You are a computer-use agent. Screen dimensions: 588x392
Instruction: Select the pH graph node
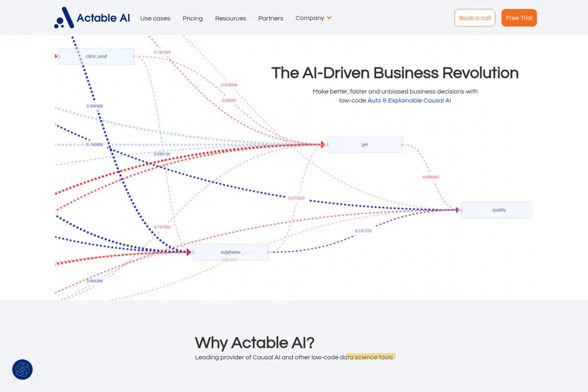tap(364, 145)
